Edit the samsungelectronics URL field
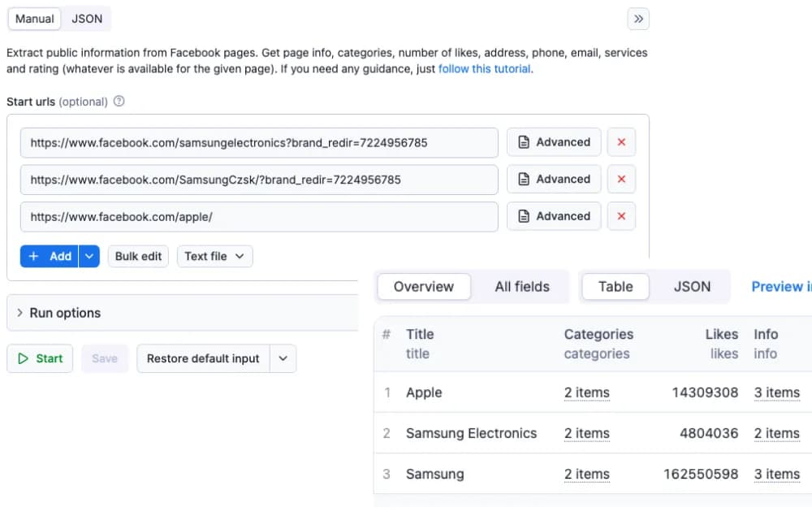This screenshot has width=812, height=512. click(x=259, y=142)
